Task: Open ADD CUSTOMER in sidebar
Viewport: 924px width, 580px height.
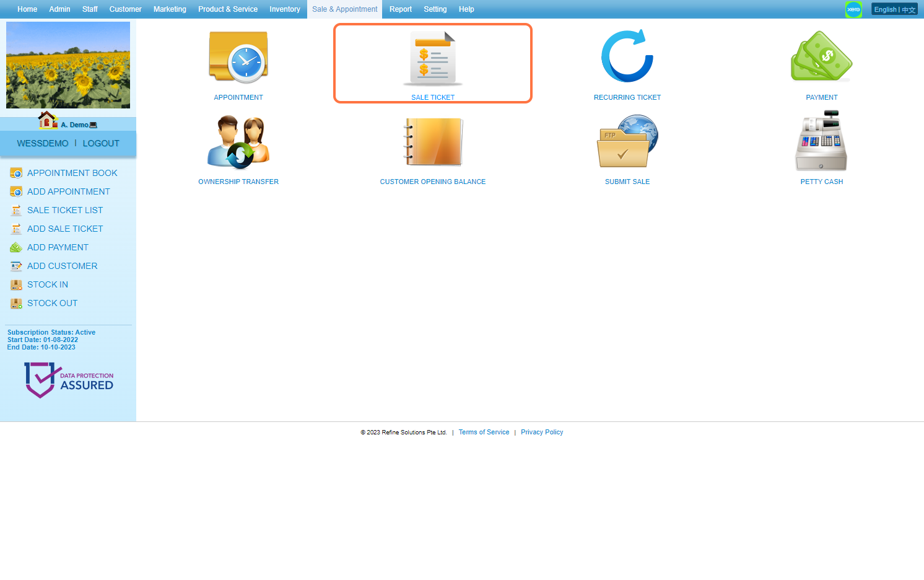Action: tap(62, 266)
